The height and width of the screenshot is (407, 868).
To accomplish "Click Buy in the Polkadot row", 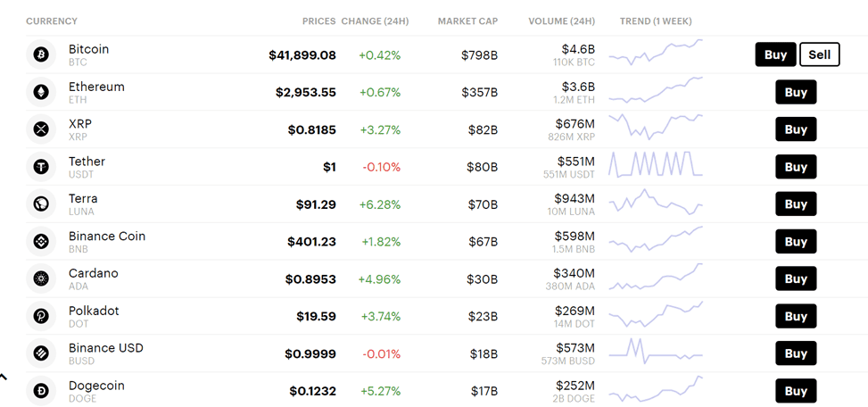I will tap(796, 316).
